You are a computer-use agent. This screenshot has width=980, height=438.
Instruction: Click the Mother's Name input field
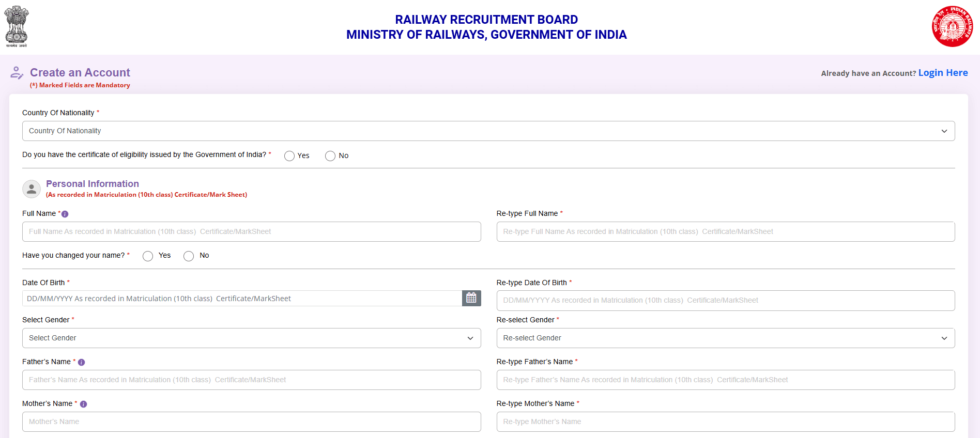coord(252,422)
